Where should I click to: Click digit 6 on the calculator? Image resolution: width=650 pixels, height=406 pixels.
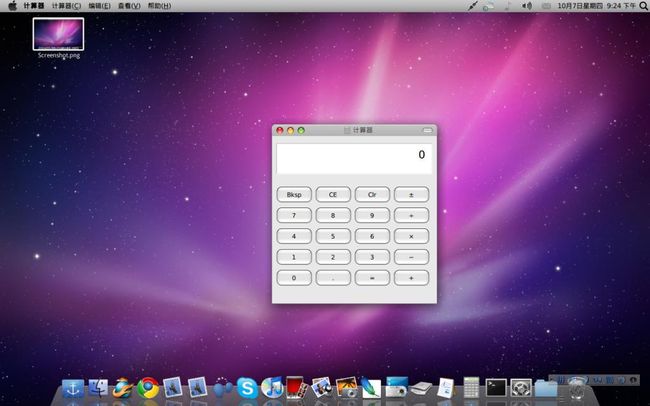372,236
